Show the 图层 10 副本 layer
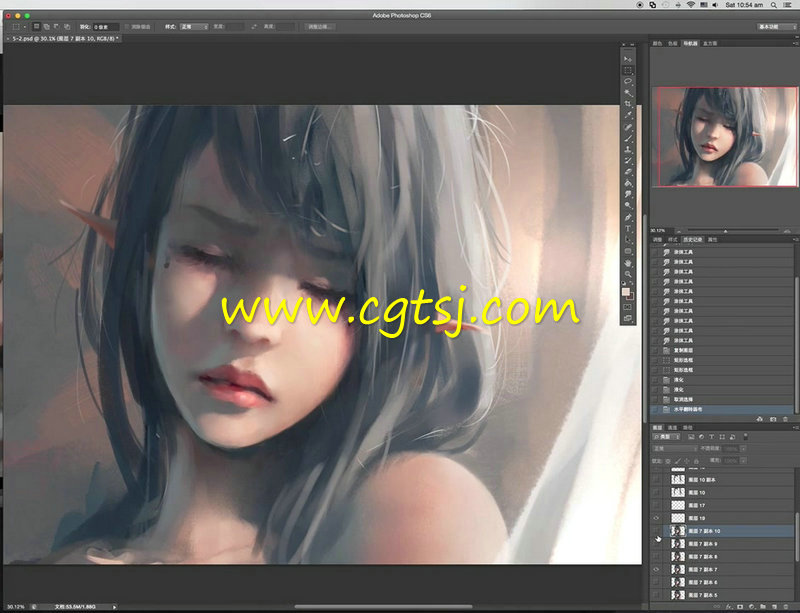 pyautogui.click(x=657, y=480)
